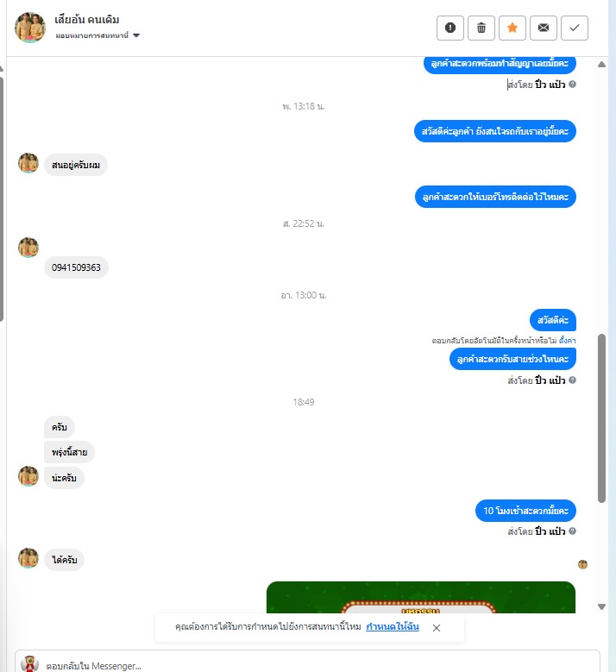Viewport: 616px width, 672px height.
Task: Dismiss the assignment prompt with X
Action: point(437,628)
